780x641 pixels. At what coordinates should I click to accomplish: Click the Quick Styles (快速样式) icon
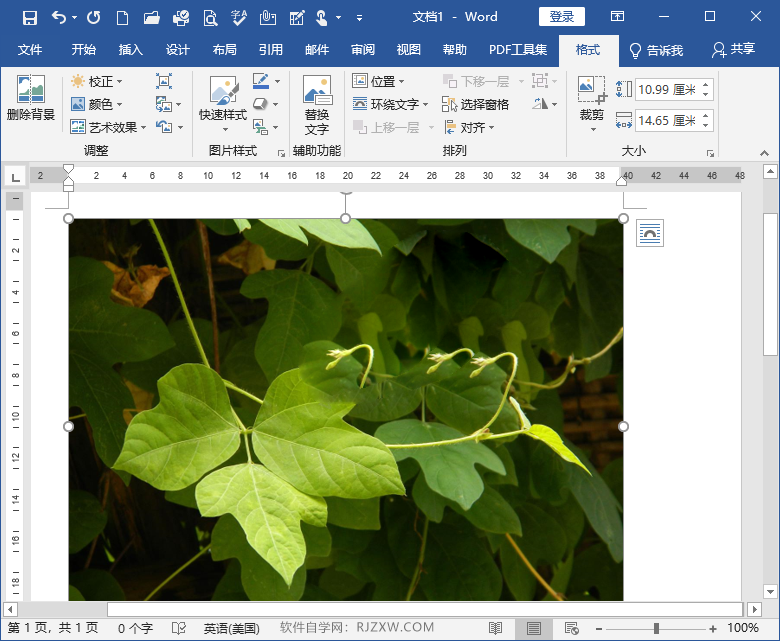pos(222,92)
